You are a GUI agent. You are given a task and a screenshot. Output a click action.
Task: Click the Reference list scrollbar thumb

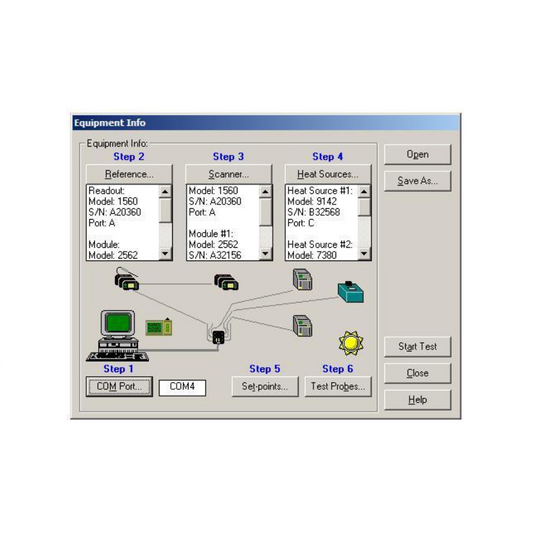[165, 210]
